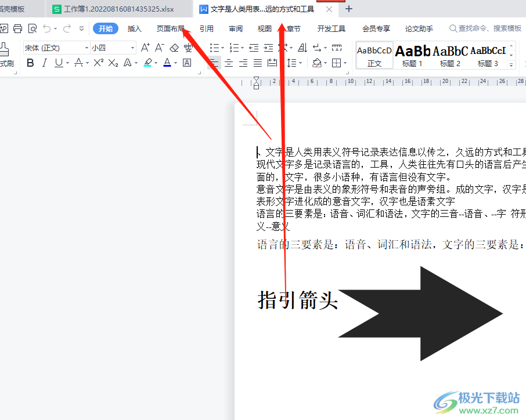Click the Print icon in quick toolbar
526x420 pixels.
pos(18,28)
